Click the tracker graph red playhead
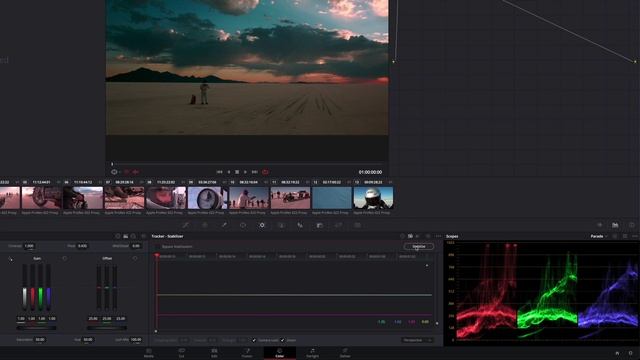The height and width of the screenshot is (360, 640). point(156,256)
